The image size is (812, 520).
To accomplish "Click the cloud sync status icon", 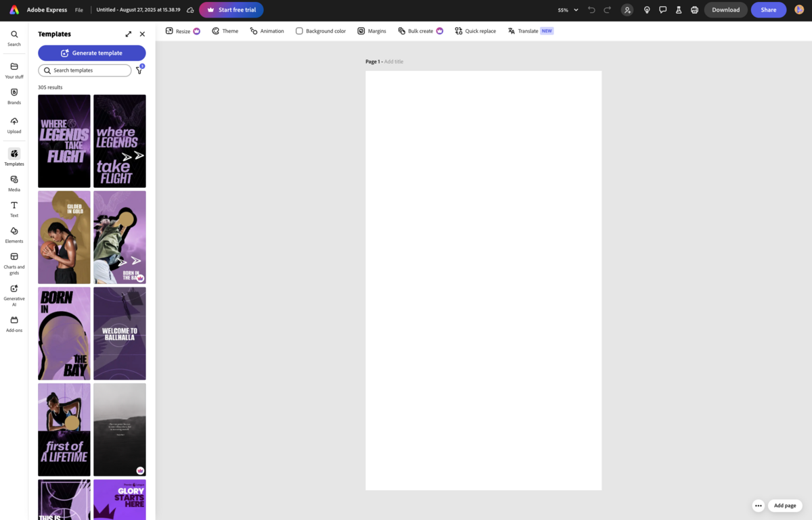I will (190, 10).
